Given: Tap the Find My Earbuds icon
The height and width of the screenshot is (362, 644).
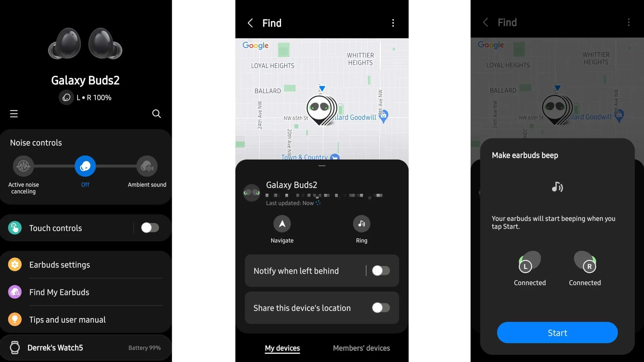Looking at the screenshot, I should [15, 292].
